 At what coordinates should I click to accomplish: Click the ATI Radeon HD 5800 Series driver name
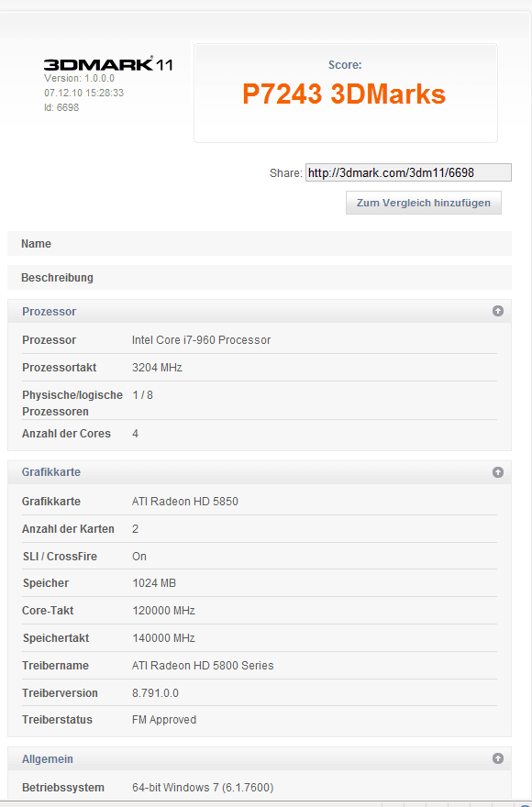point(203,666)
